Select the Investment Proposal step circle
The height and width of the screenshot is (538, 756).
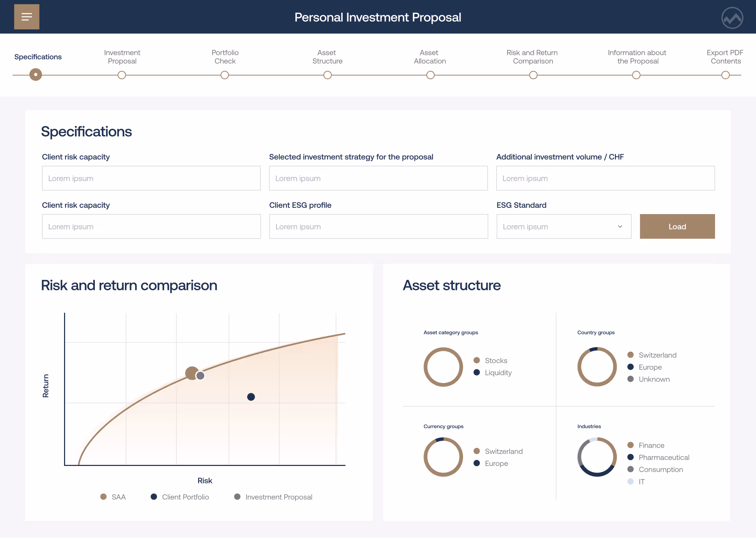coord(122,75)
